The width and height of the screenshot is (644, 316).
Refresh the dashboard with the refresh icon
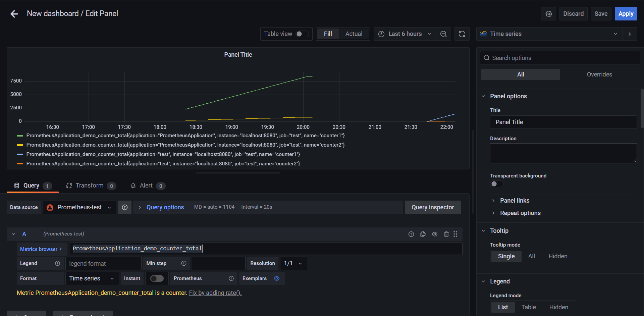pyautogui.click(x=462, y=34)
